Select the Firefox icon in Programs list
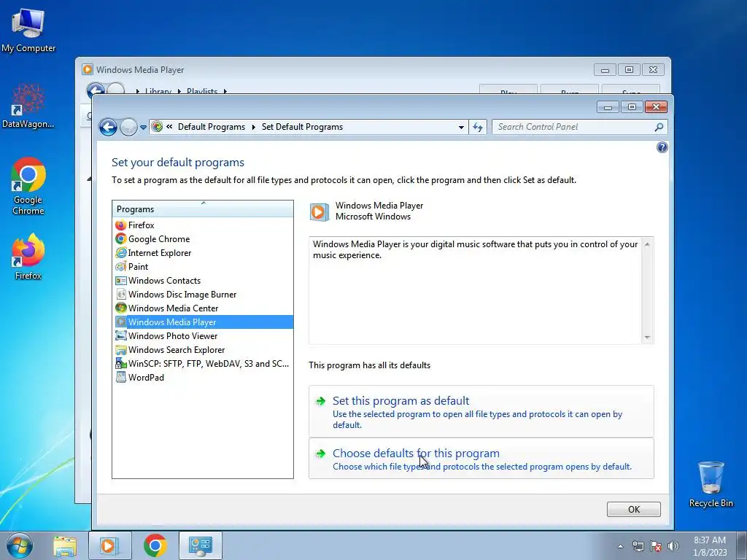This screenshot has width=747, height=560. coord(121,225)
